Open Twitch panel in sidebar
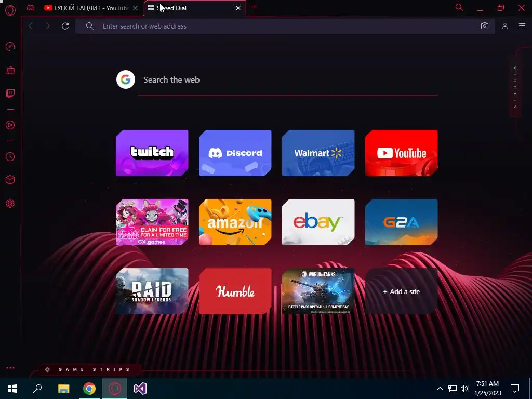Image resolution: width=532 pixels, height=399 pixels. (10, 94)
